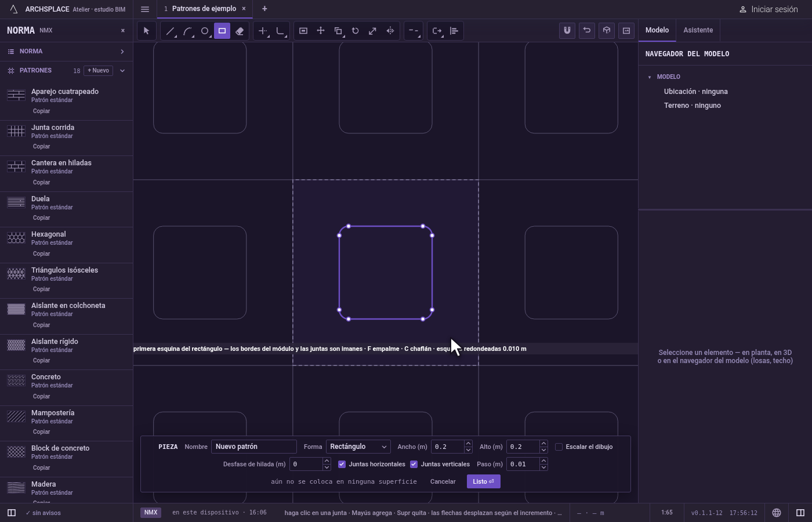Uncheck Juntas horizontales checkbox

[342, 464]
